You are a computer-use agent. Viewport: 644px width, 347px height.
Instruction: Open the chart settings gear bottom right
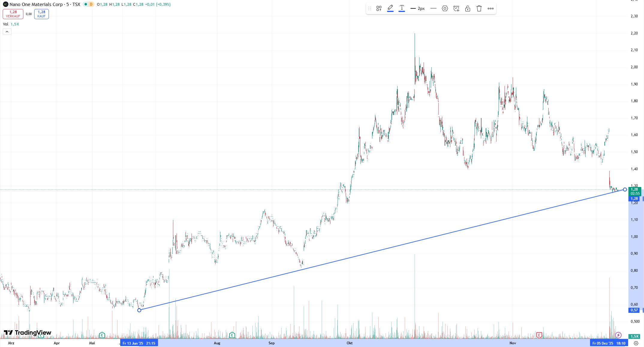[x=636, y=343]
